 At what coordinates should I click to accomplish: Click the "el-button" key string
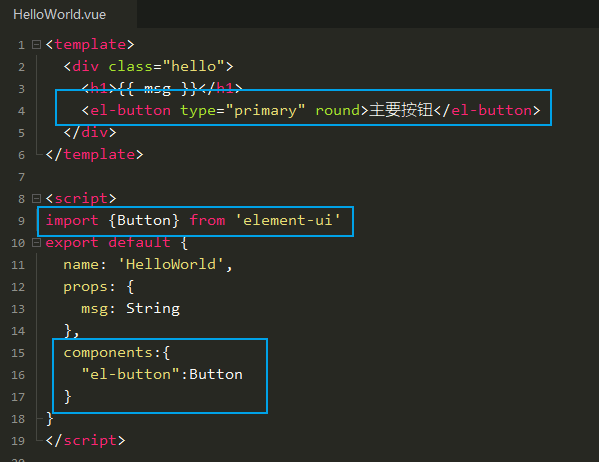[x=130, y=374]
